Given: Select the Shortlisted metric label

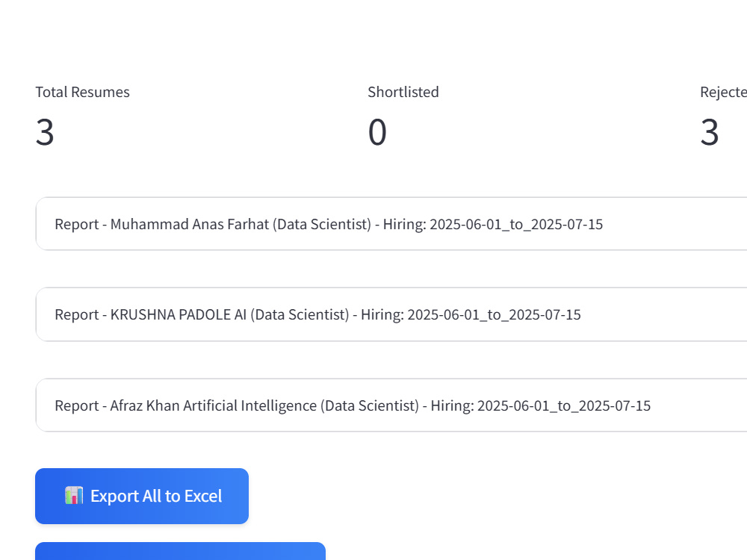Looking at the screenshot, I should (403, 92).
